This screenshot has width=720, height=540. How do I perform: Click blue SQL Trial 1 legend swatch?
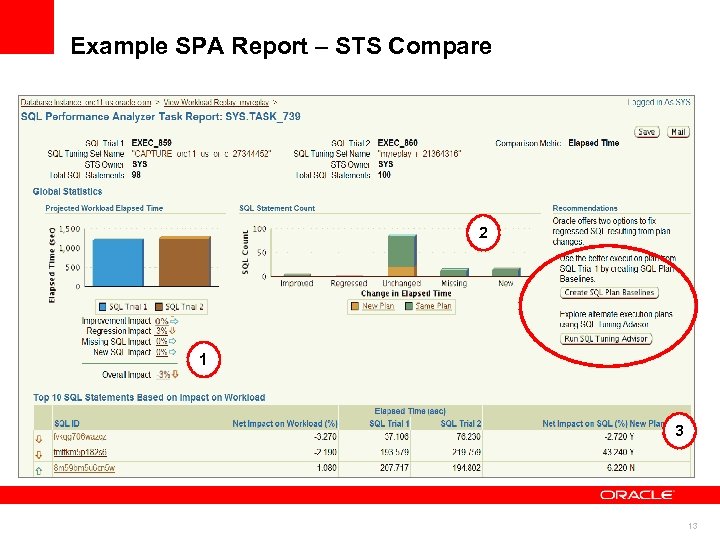point(103,307)
